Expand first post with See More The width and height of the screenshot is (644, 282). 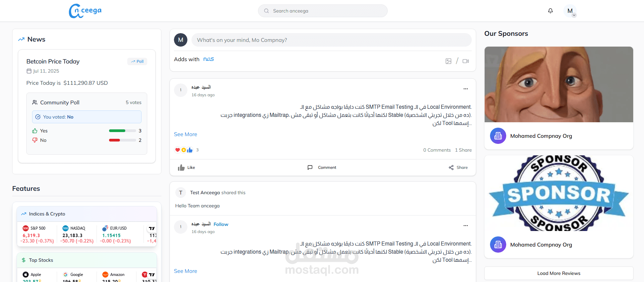click(x=185, y=134)
